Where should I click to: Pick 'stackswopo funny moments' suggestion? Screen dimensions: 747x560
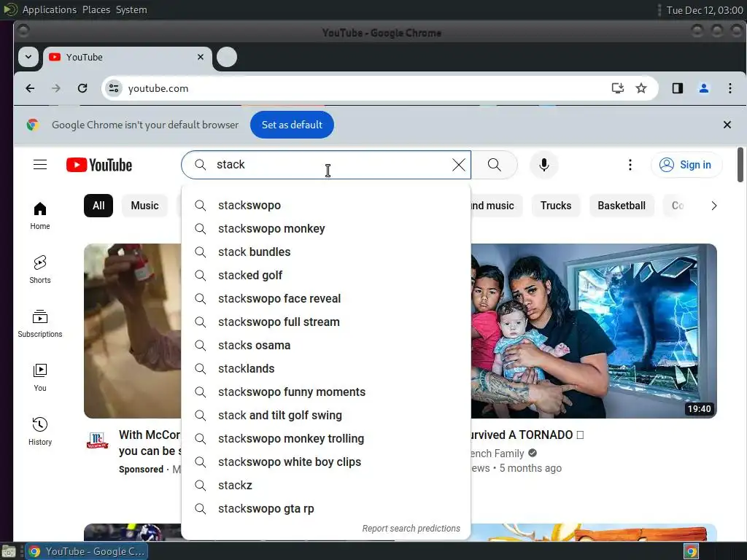coord(326,392)
